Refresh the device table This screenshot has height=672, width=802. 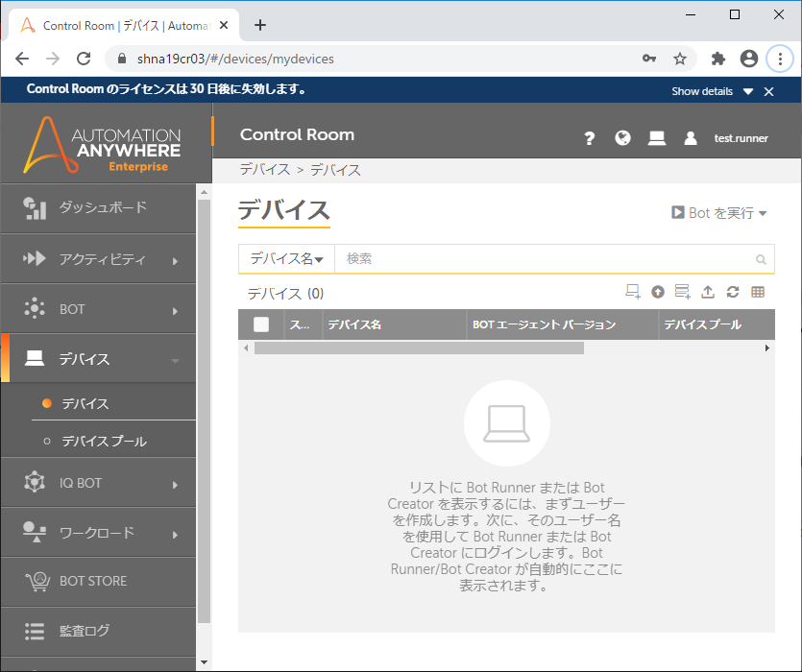733,292
